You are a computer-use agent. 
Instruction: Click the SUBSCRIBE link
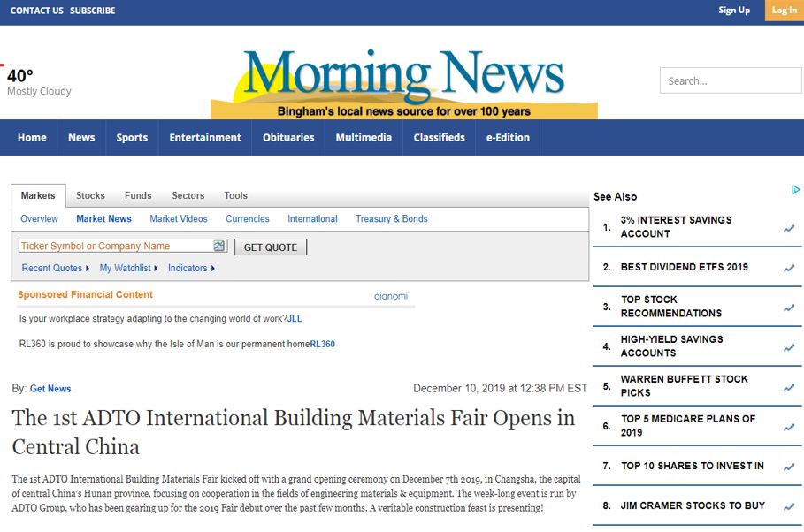93,11
